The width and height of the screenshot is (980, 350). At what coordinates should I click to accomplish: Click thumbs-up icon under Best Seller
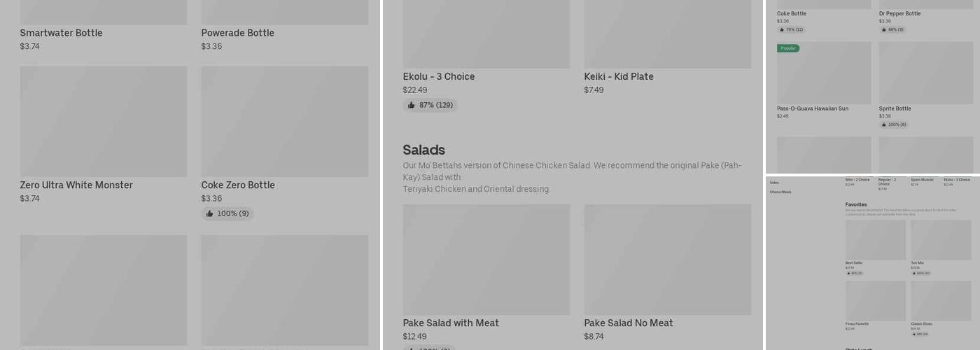(848, 273)
